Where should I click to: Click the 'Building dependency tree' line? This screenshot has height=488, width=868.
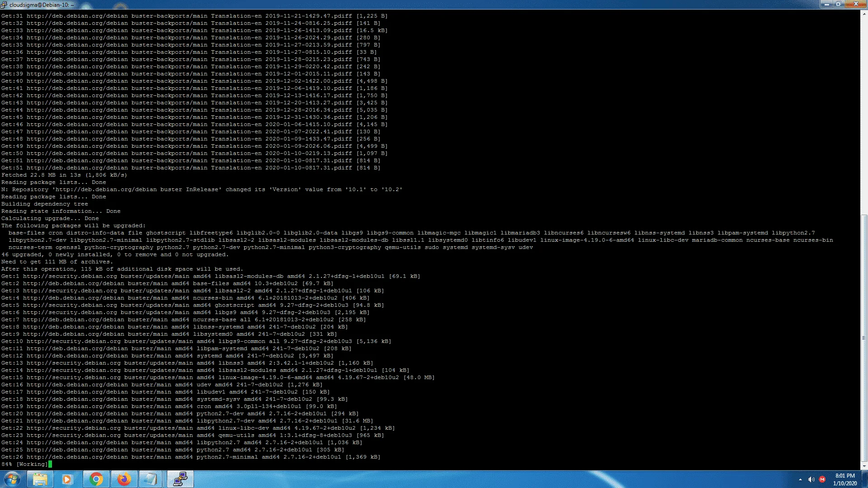tap(44, 204)
